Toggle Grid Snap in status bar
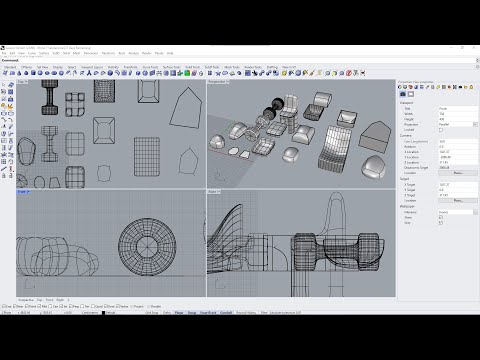This screenshot has width=480, height=360. tap(152, 313)
